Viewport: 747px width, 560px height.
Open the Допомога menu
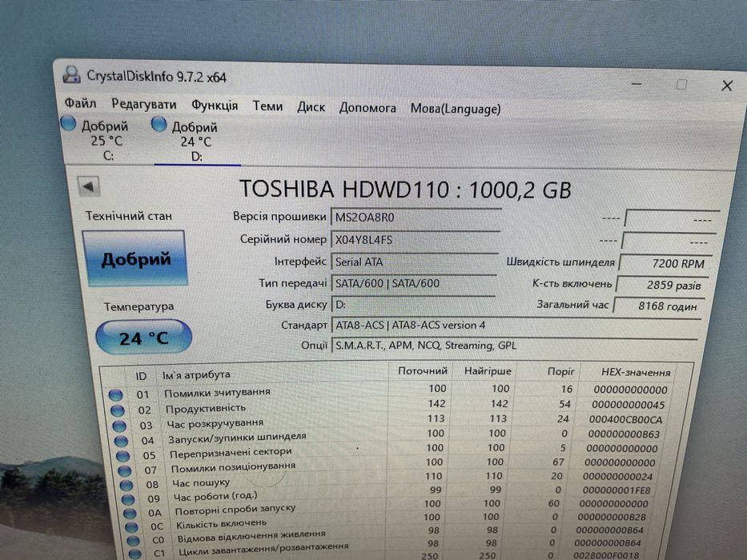click(x=367, y=108)
